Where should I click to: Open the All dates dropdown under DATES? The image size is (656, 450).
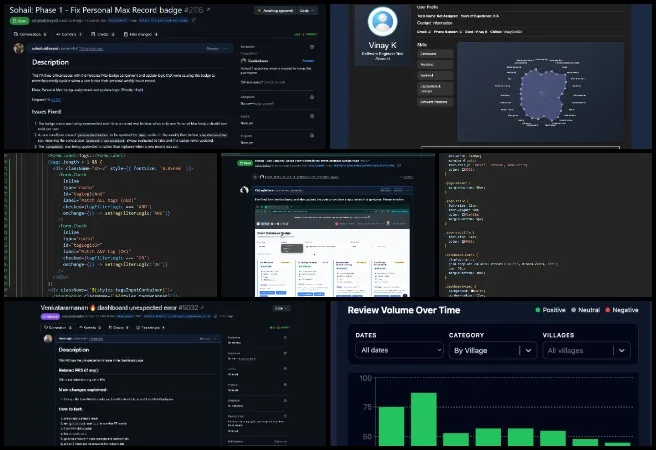[400, 350]
